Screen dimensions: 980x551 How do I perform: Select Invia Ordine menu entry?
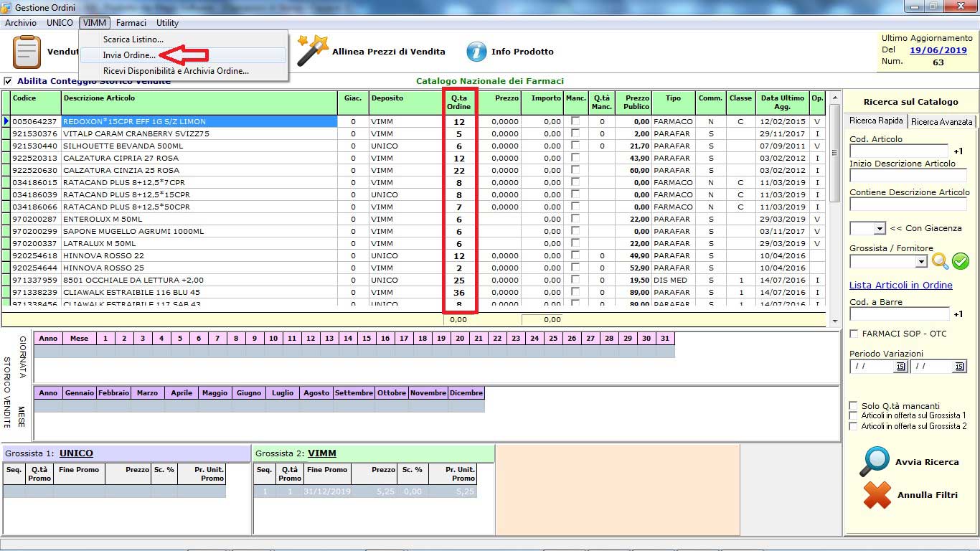click(x=184, y=55)
